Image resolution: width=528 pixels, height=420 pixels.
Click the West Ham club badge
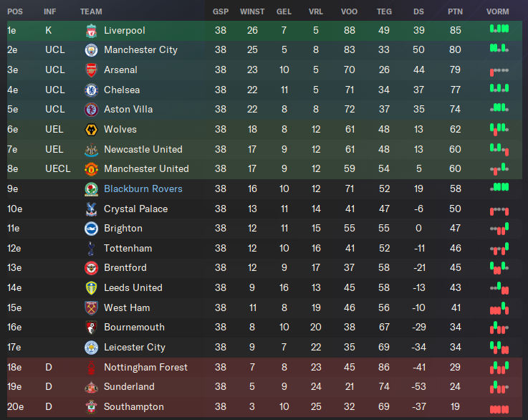(91, 308)
